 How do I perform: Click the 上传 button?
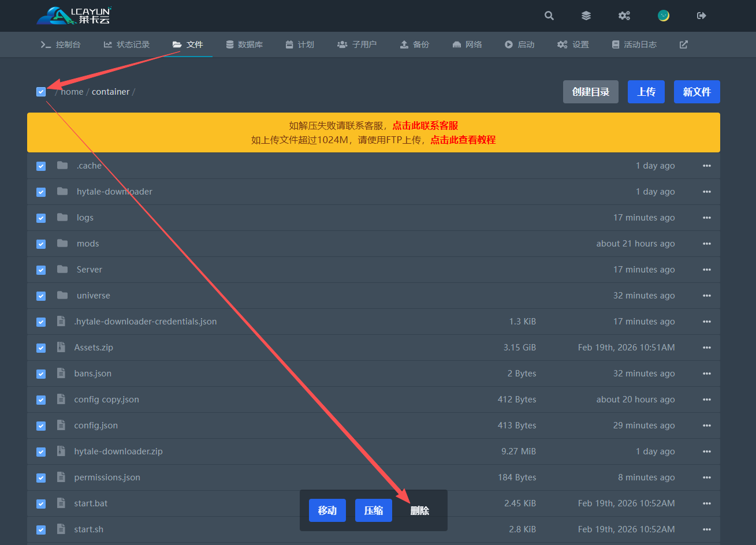tap(646, 92)
